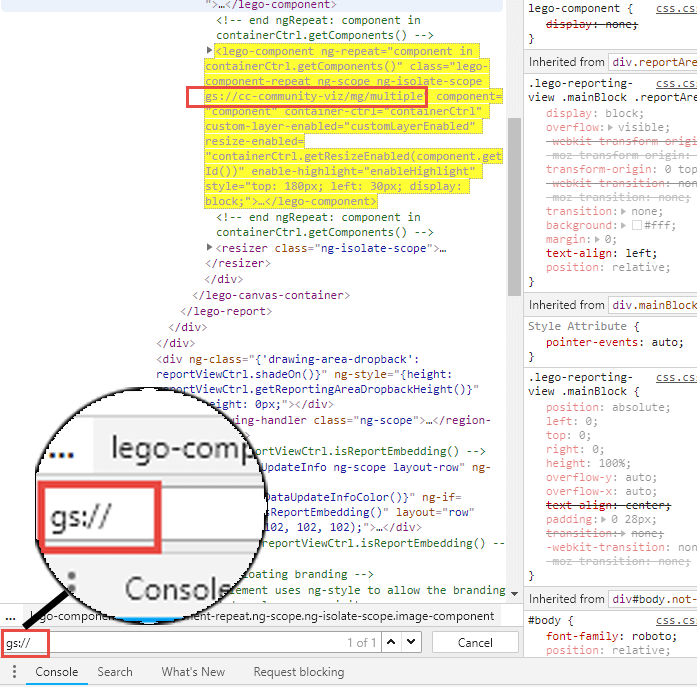Select the image-component breadcrumb item
Viewport: 697px width, 687px height.
261,616
